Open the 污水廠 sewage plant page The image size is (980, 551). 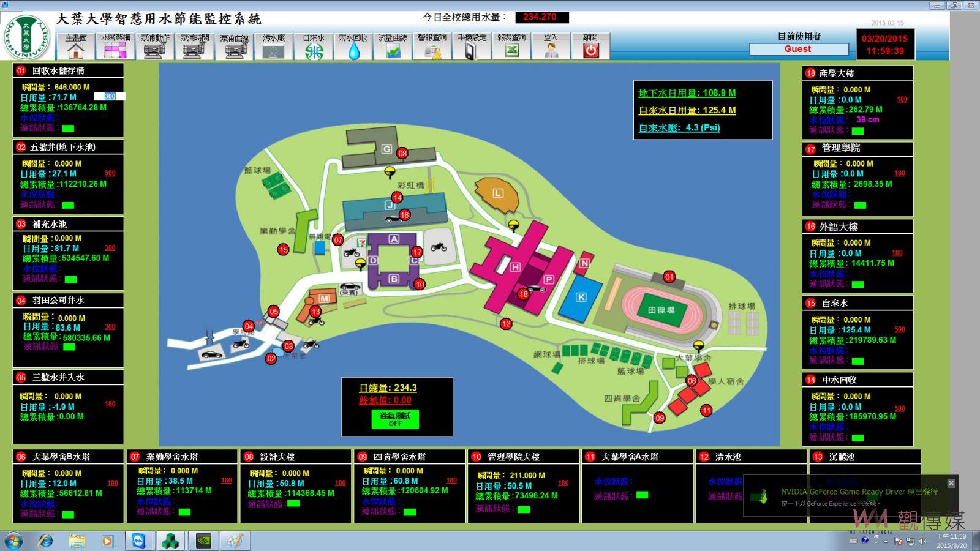[x=274, y=46]
